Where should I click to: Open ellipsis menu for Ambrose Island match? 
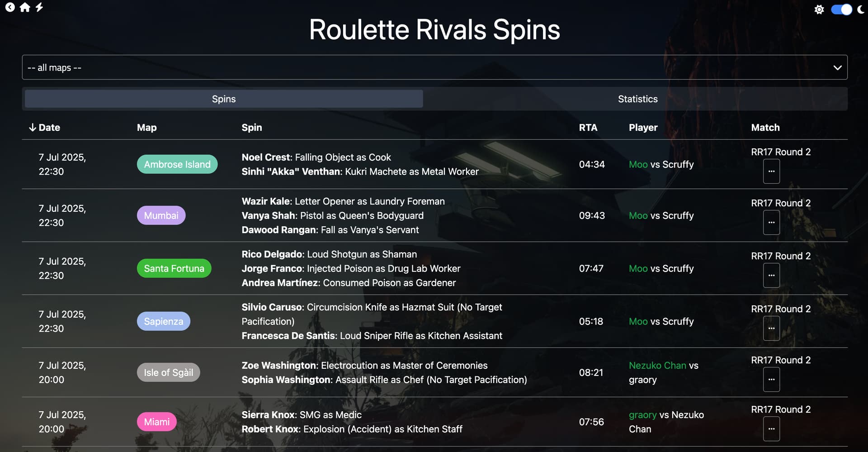point(771,171)
